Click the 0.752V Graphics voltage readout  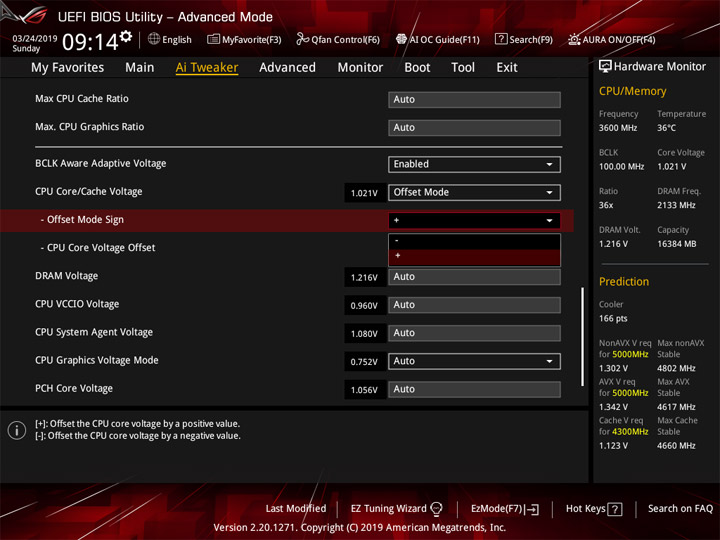364,362
